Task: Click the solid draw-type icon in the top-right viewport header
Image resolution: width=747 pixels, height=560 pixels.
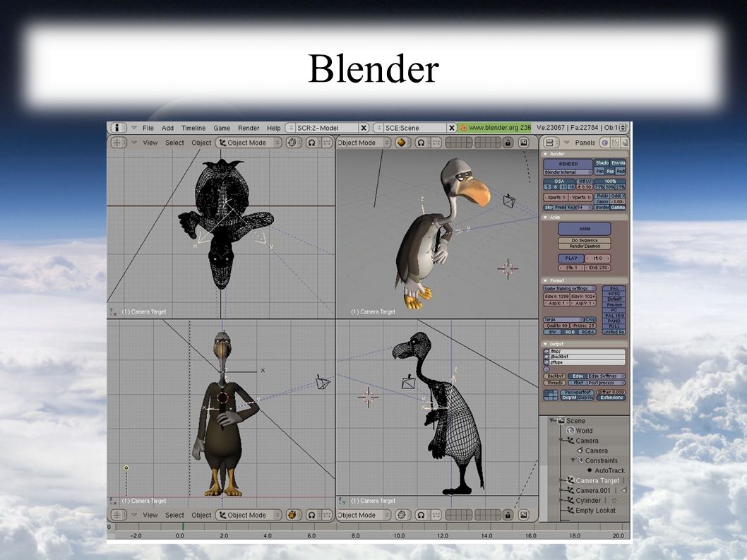Action: (x=401, y=143)
